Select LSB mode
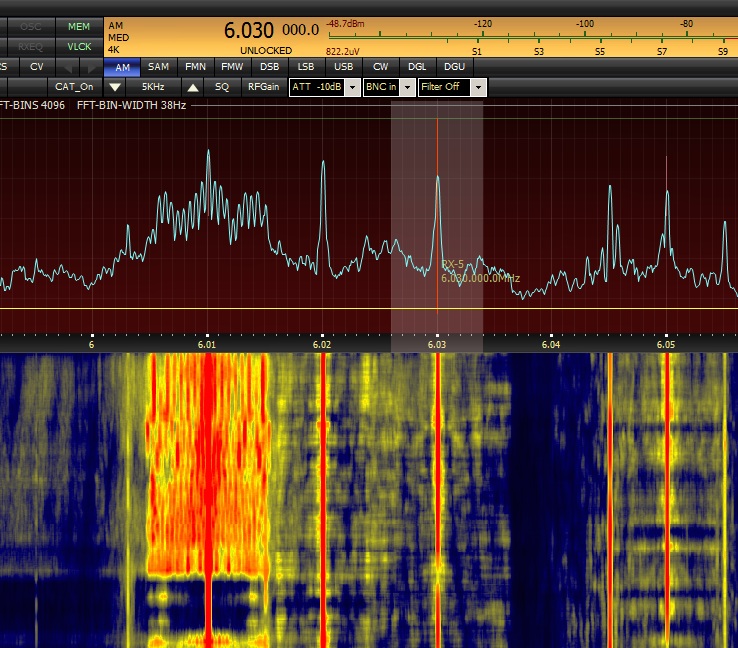Screen dimensions: 738x648 [306, 67]
